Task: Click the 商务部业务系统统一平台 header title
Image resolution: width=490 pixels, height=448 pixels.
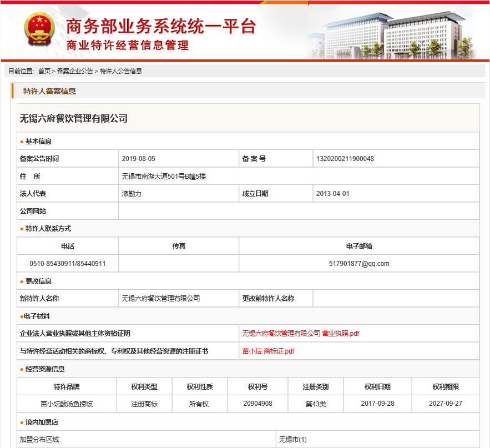Action: pyautogui.click(x=161, y=26)
